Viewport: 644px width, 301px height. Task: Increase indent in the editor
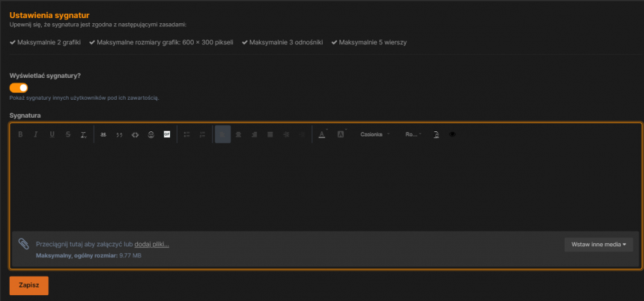(286, 134)
